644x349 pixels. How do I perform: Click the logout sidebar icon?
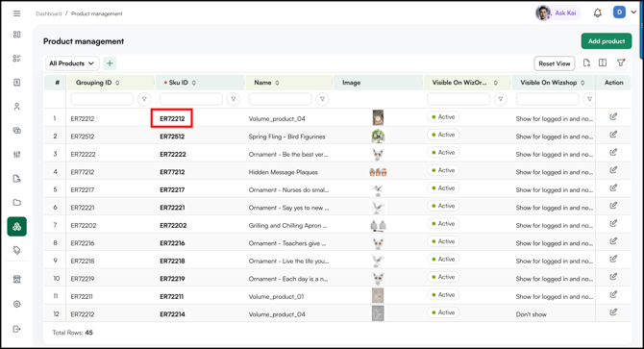click(17, 329)
